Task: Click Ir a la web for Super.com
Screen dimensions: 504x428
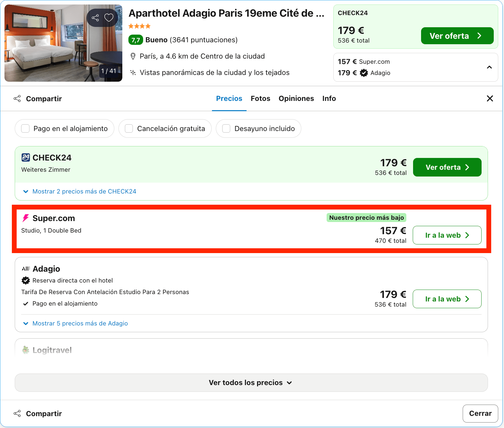Action: pos(447,235)
